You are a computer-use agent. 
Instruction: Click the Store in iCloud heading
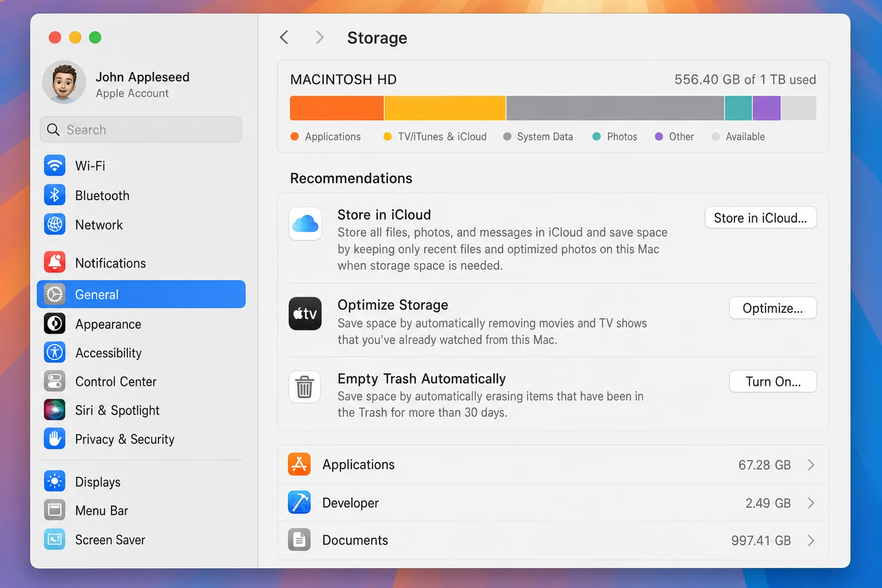tap(384, 215)
